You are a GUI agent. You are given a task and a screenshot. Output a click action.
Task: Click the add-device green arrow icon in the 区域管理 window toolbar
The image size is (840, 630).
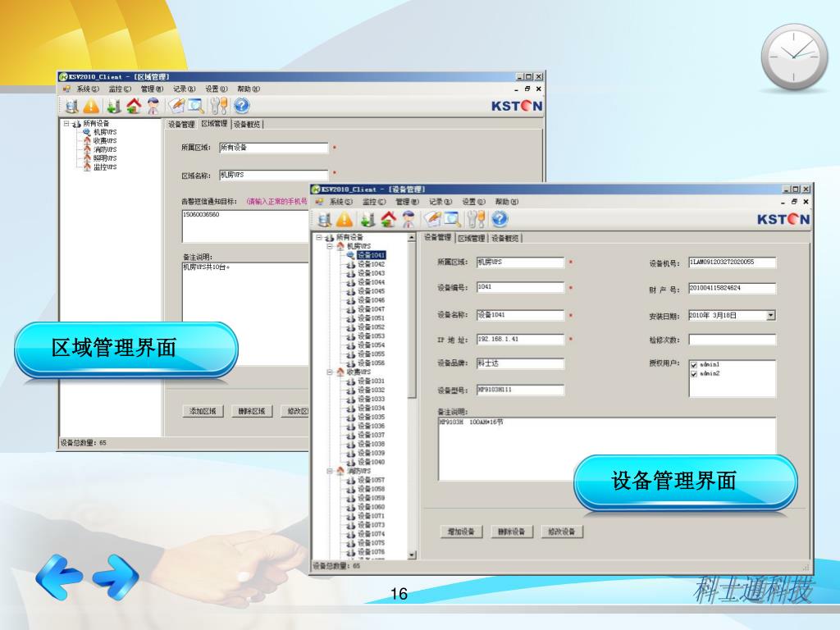113,106
